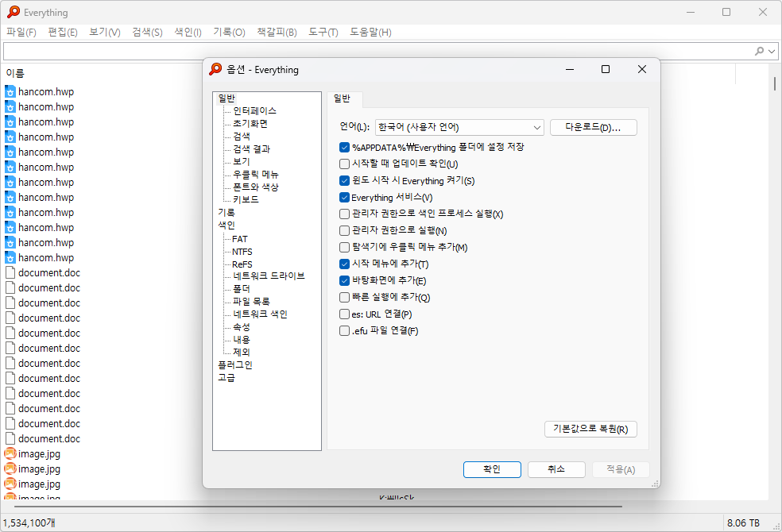Enable 탐색기에 우클릭 메뉴 추가 checkbox
Viewport: 782px width, 532px height.
(x=344, y=248)
